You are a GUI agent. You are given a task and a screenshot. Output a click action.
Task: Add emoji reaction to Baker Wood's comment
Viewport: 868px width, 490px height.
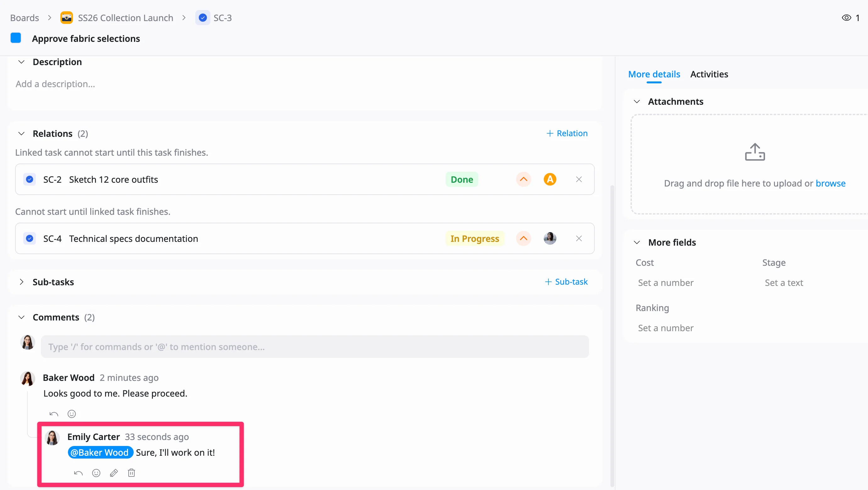pos(72,414)
